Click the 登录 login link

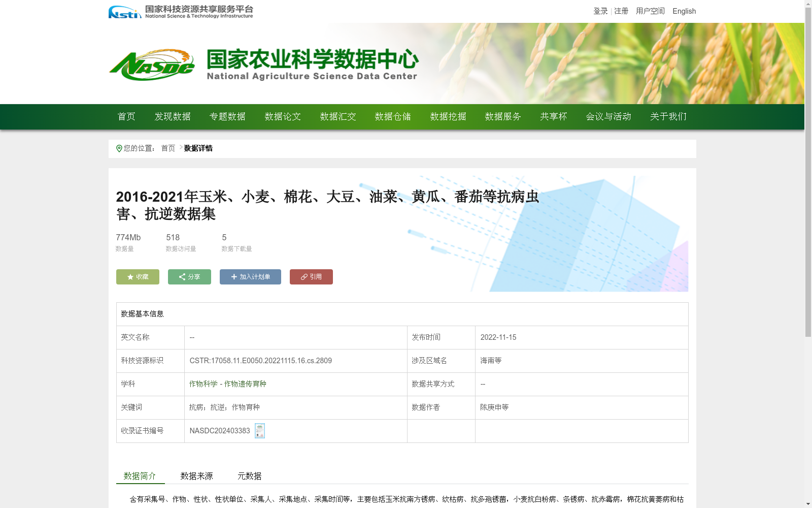[600, 11]
